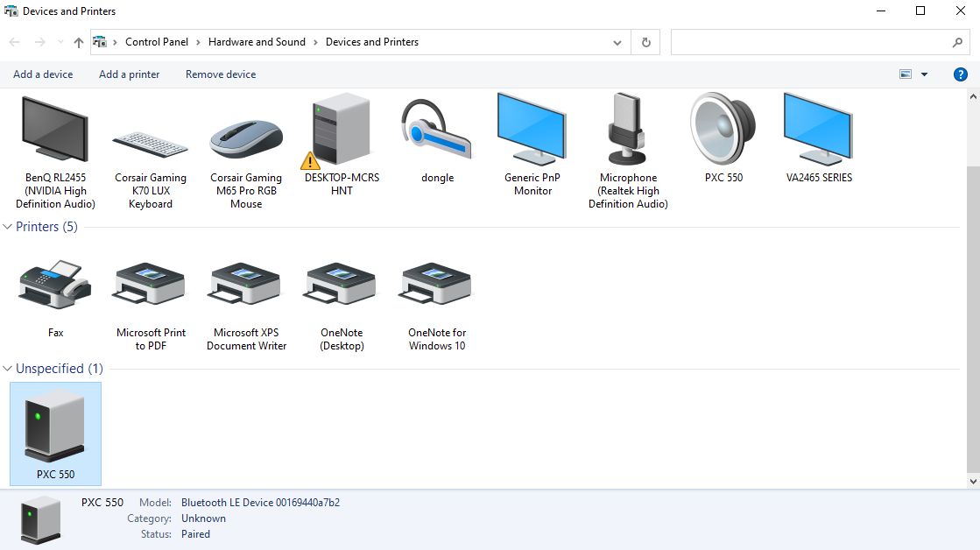Viewport: 980px width, 550px height.
Task: Click the Printers (5) group heading
Action: 47,227
